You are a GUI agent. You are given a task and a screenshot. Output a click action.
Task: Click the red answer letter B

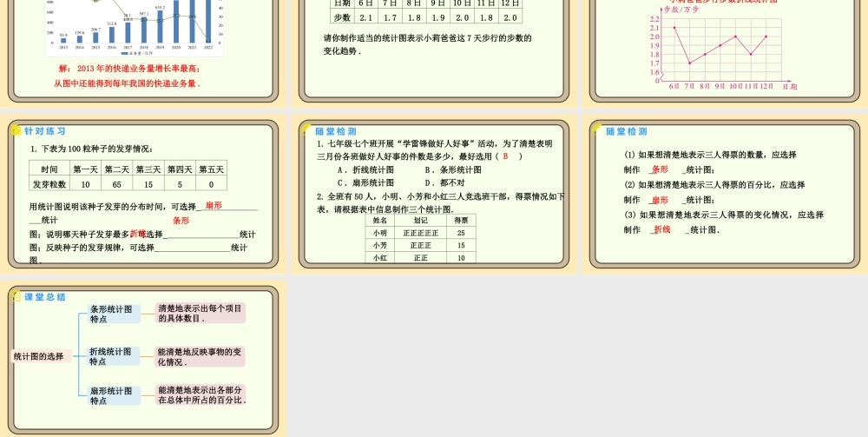(x=505, y=156)
